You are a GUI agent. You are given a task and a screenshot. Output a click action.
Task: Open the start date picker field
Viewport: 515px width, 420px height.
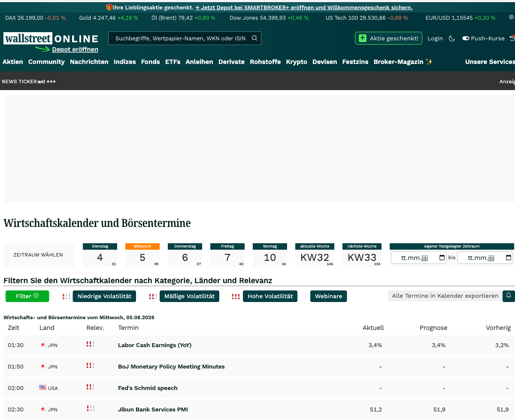click(x=418, y=258)
